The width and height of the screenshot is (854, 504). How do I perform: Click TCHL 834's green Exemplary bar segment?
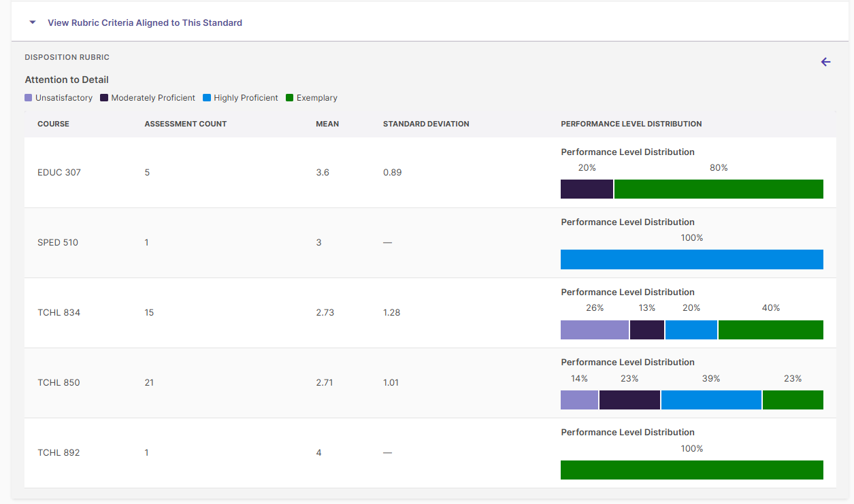click(771, 330)
